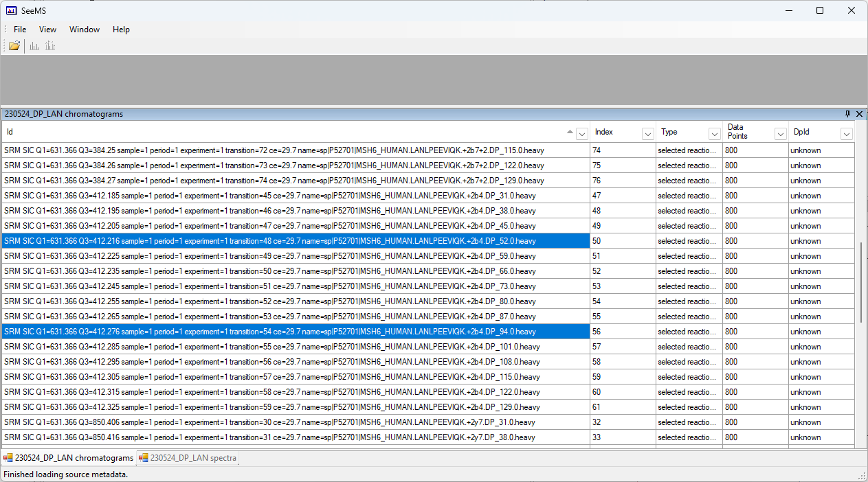Click the second annotated chart toolbar icon
Image resolution: width=868 pixels, height=482 pixels.
click(x=50, y=46)
